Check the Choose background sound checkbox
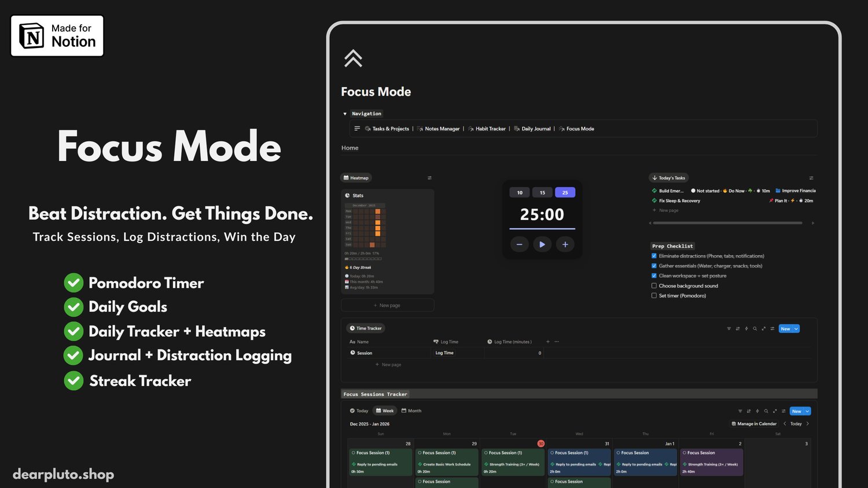 click(x=654, y=285)
